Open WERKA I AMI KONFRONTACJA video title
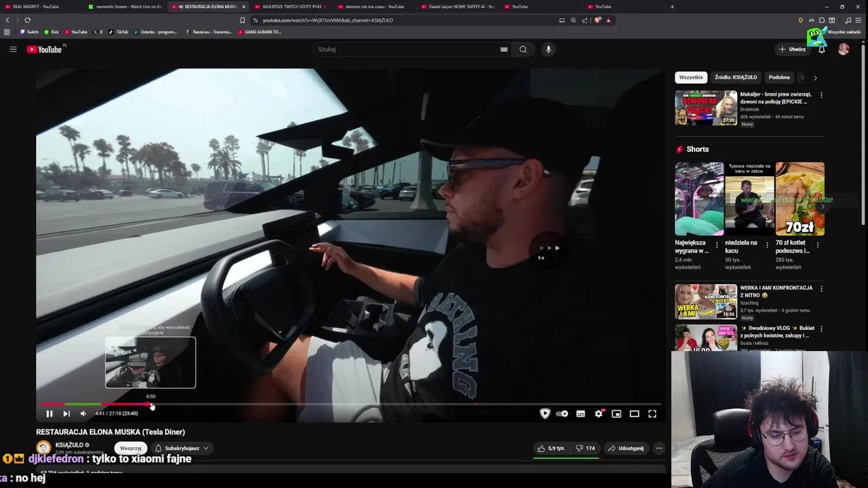The image size is (868, 488). (776, 291)
